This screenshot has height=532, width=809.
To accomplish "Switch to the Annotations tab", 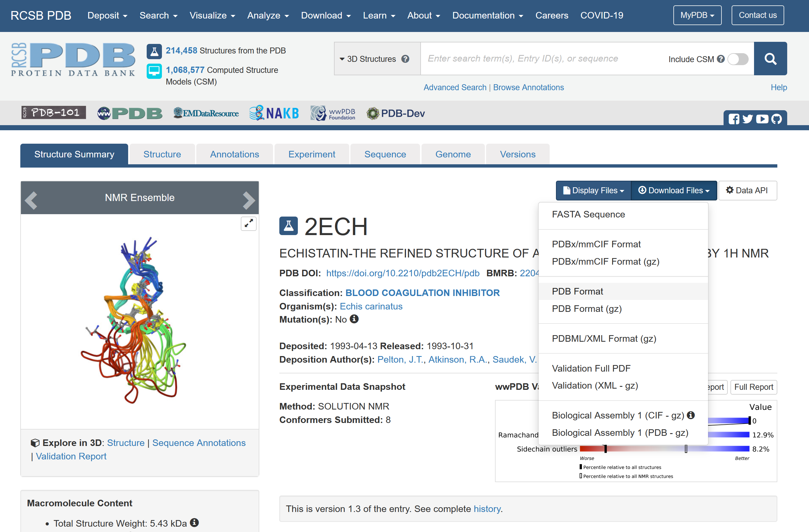I will [234, 154].
